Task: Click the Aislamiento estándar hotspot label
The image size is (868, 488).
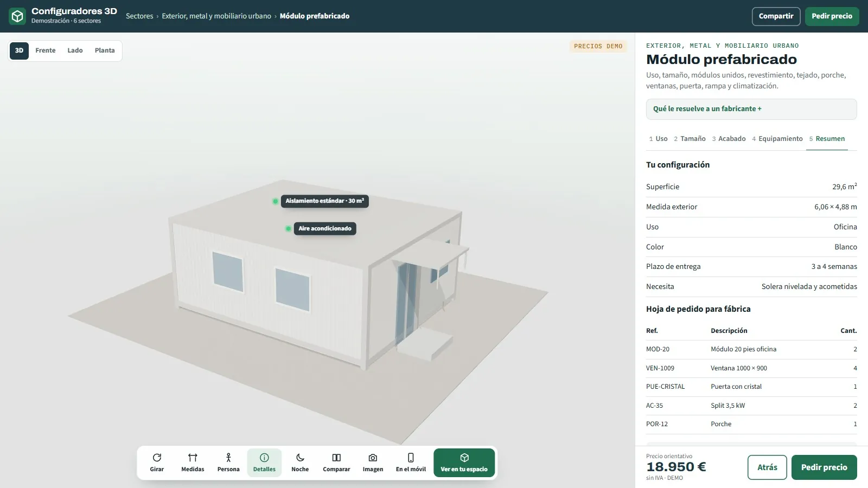Action: pyautogui.click(x=324, y=201)
